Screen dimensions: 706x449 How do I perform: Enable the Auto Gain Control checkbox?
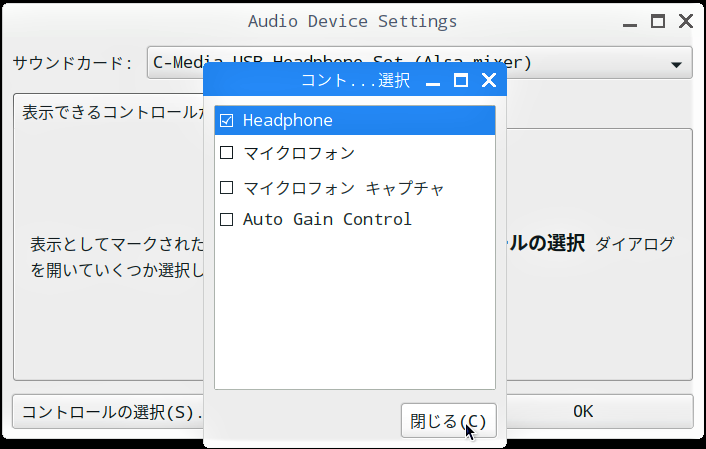[x=226, y=220]
